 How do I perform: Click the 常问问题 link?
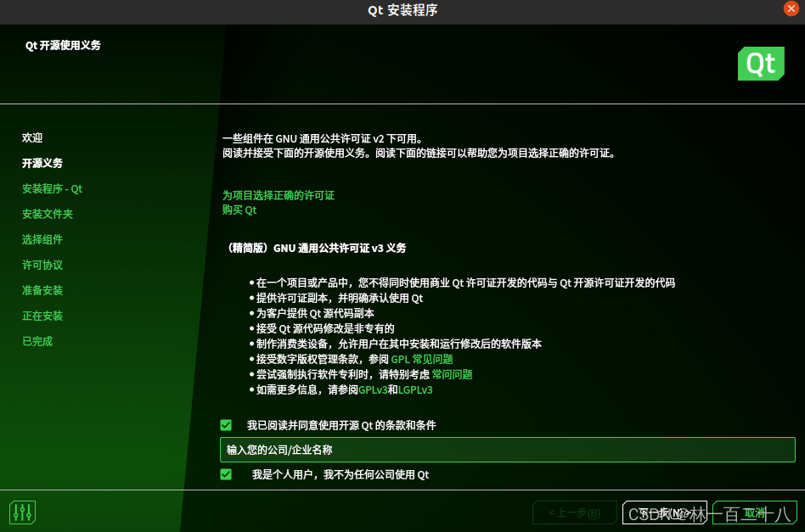pos(451,374)
